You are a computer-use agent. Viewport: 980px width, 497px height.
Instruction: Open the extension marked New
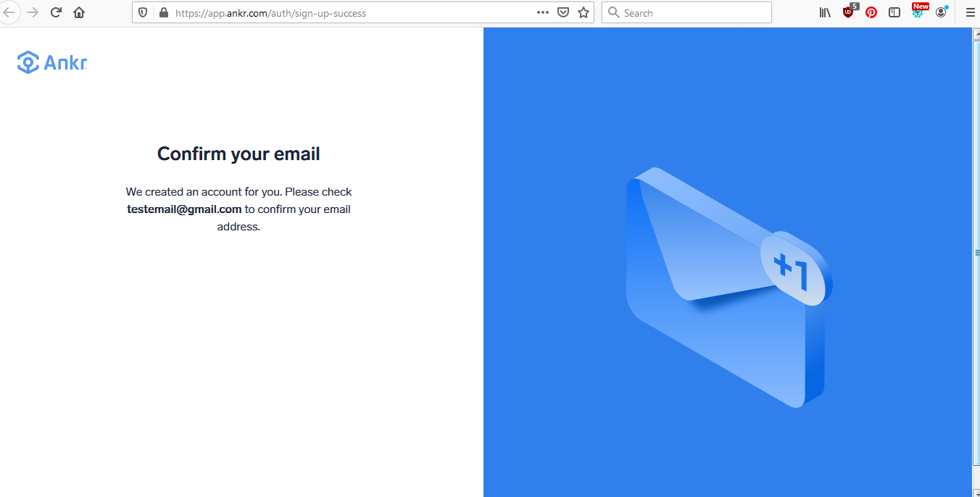pos(919,11)
